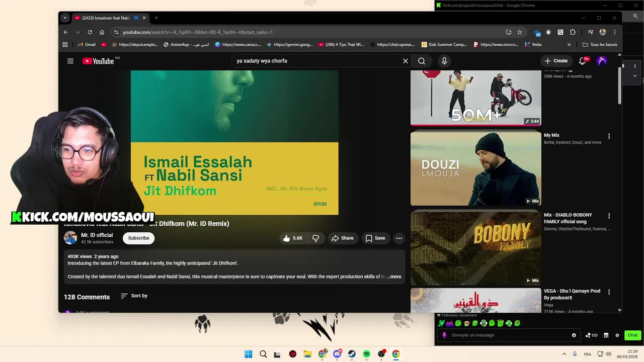
Task: Show hidden system tray icons
Action: tap(564, 354)
